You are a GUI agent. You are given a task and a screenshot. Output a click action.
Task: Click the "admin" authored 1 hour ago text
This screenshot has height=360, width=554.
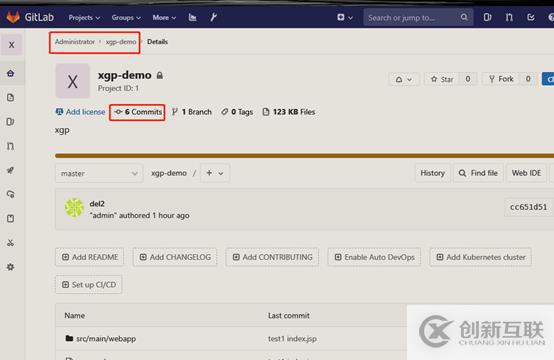click(140, 216)
